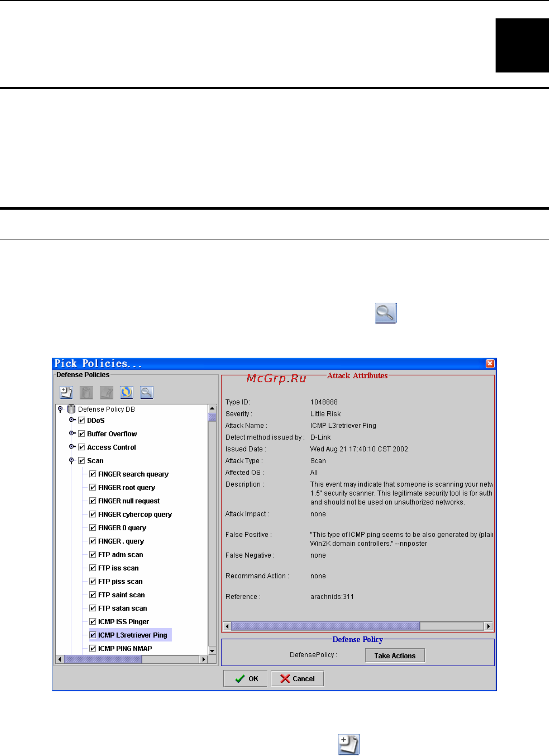Click Attack Attributes scroll right arrow
This screenshot has width=549, height=756.
(488, 626)
